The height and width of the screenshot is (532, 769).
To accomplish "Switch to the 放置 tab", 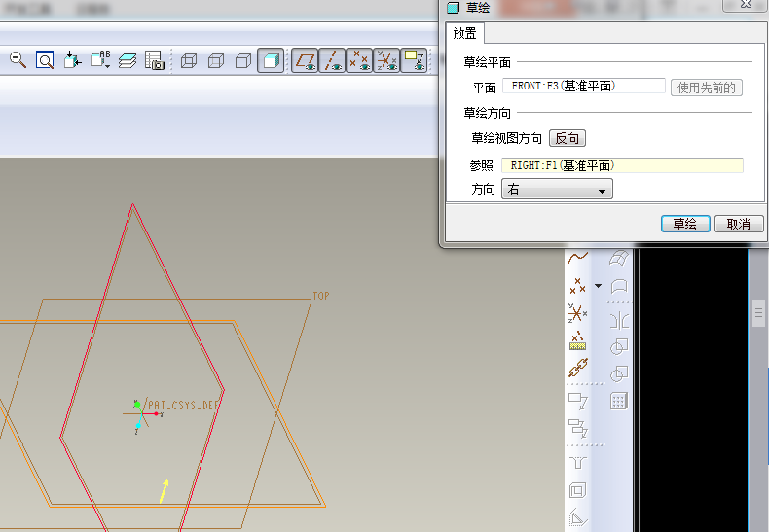I will (x=465, y=33).
